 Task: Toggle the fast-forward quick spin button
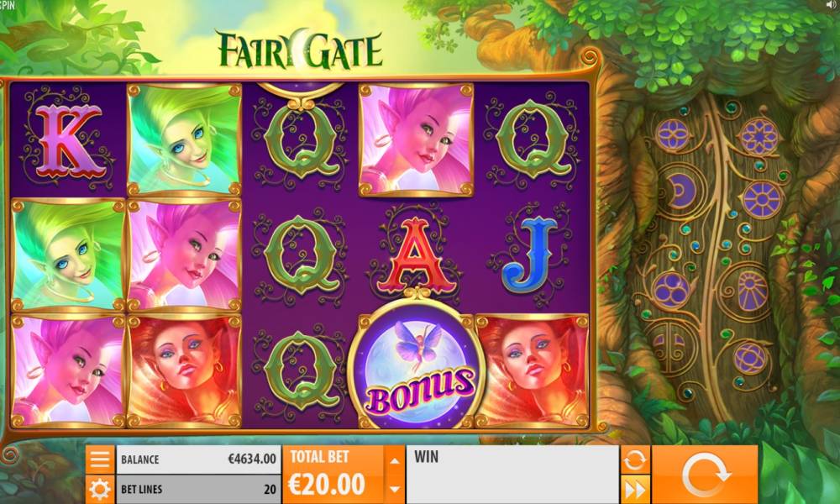click(635, 489)
